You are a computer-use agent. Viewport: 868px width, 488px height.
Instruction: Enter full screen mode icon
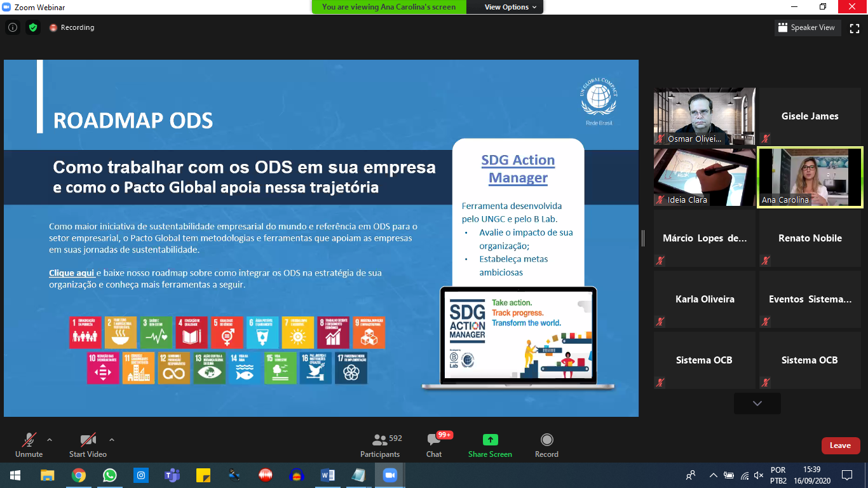855,27
